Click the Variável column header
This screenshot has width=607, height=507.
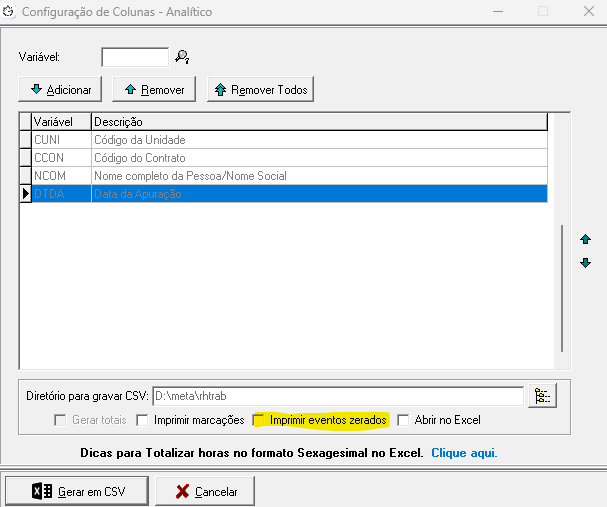(60, 122)
